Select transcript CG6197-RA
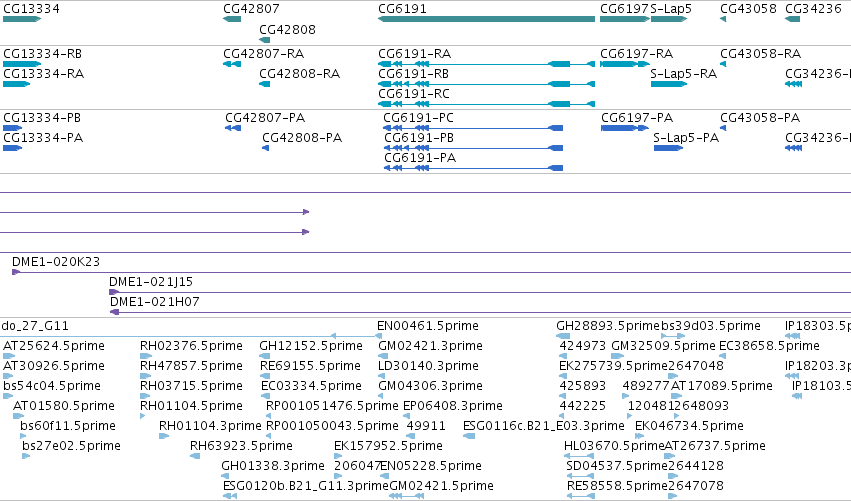This screenshot has width=851, height=501. [x=637, y=54]
